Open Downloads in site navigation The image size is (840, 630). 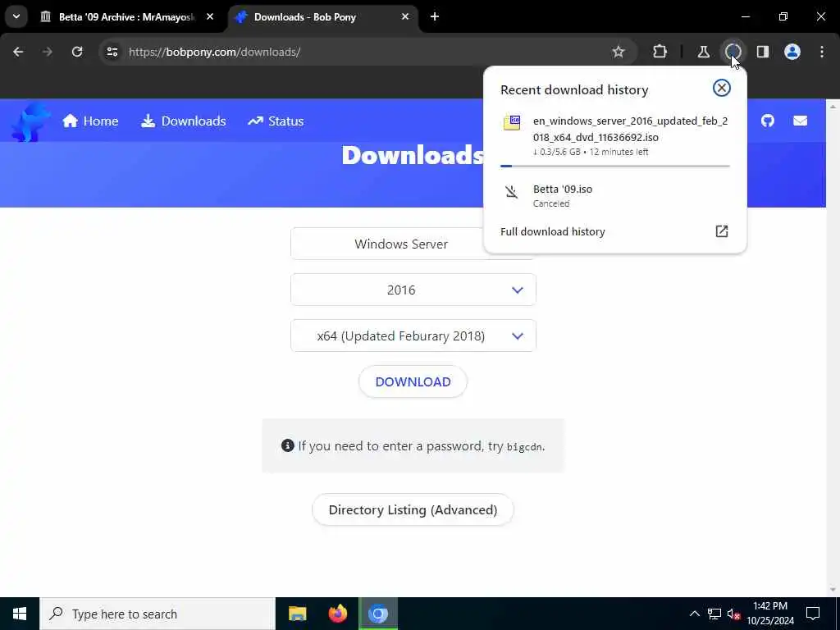click(183, 121)
